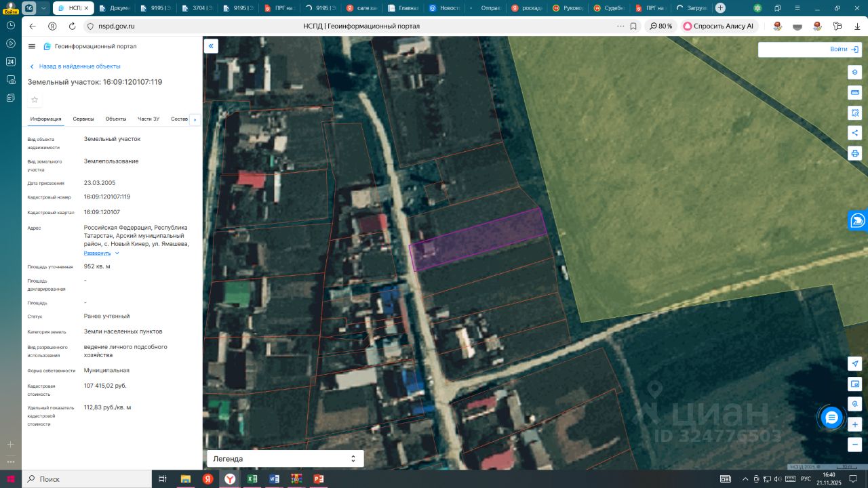Share the current map view
868x488 pixels.
[x=854, y=133]
